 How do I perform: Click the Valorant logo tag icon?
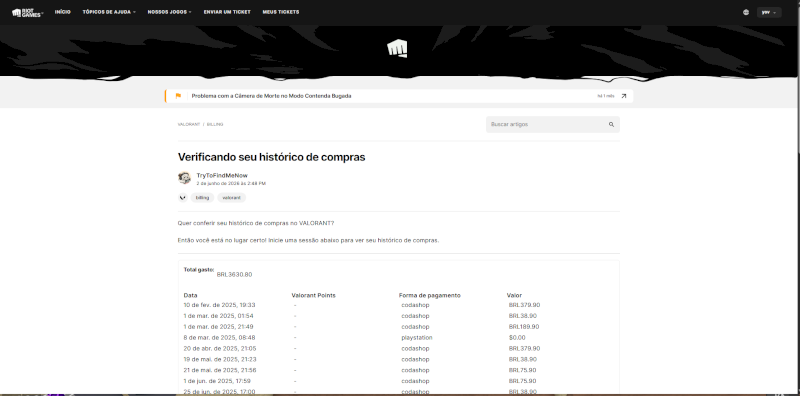click(x=183, y=197)
